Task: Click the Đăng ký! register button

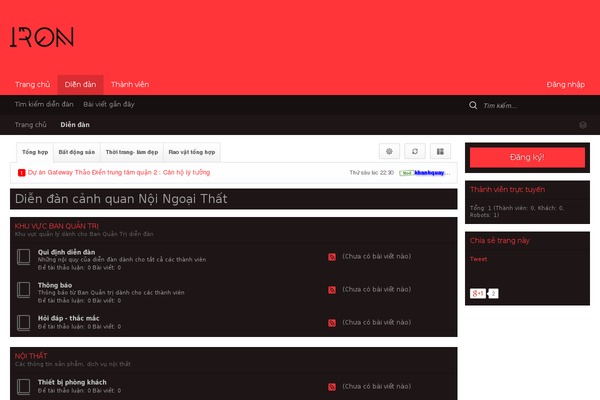Action: click(x=527, y=157)
